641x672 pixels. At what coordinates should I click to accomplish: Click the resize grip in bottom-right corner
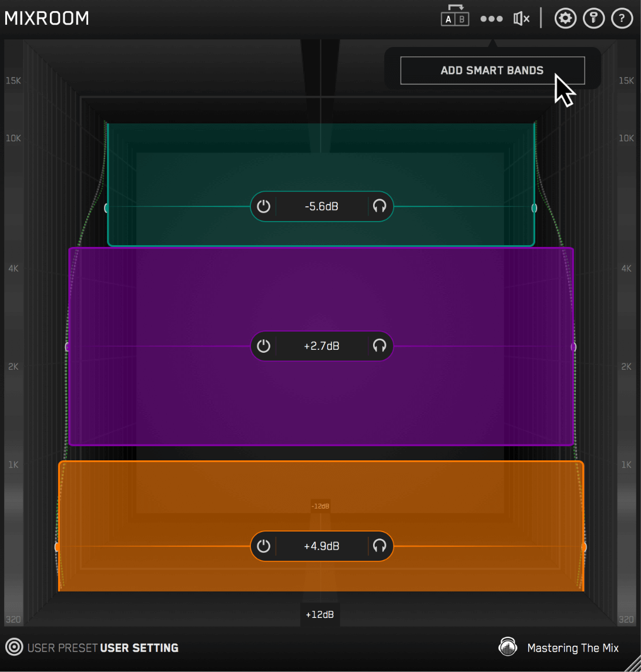[633, 664]
